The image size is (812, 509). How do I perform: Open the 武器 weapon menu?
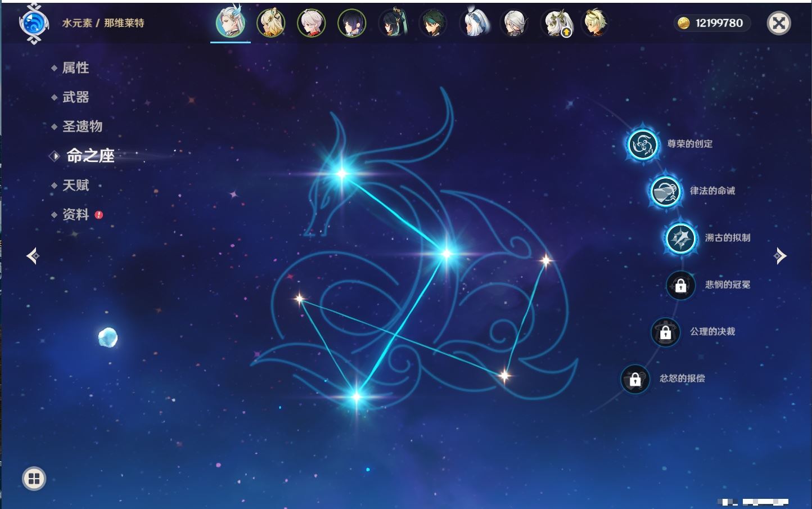[x=76, y=97]
